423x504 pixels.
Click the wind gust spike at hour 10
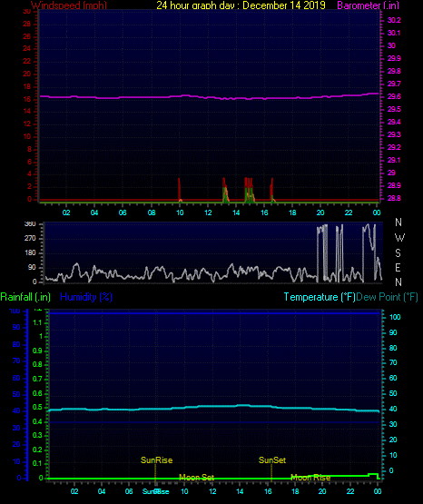179,189
